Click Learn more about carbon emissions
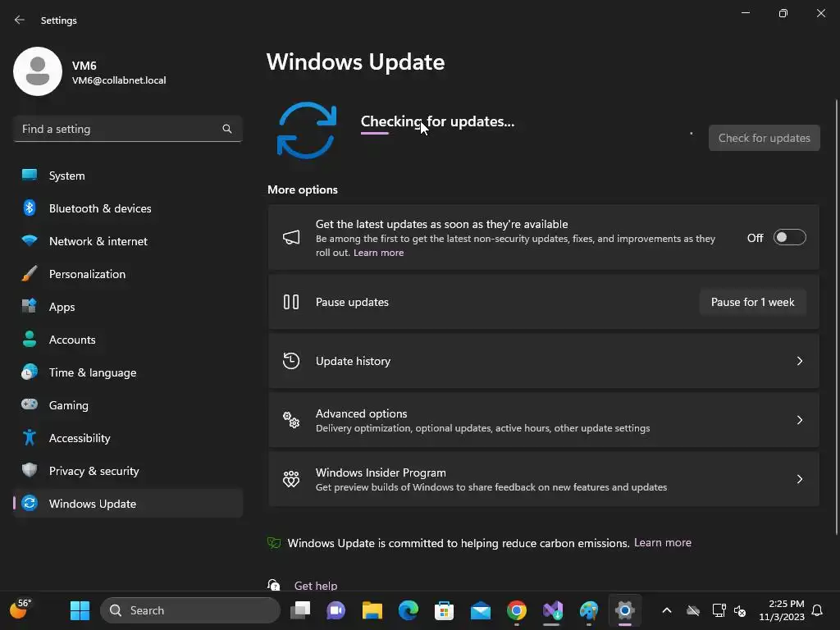Screen dimensions: 840x630 pyautogui.click(x=663, y=543)
